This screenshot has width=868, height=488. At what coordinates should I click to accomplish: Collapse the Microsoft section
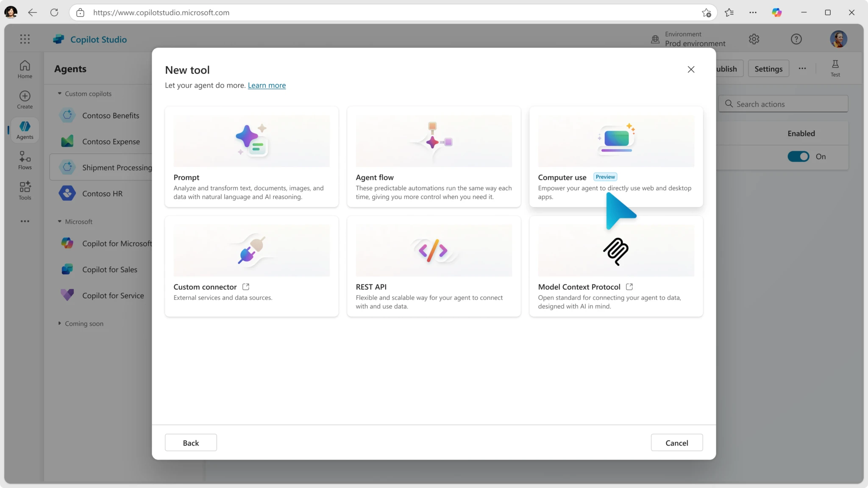click(x=59, y=221)
